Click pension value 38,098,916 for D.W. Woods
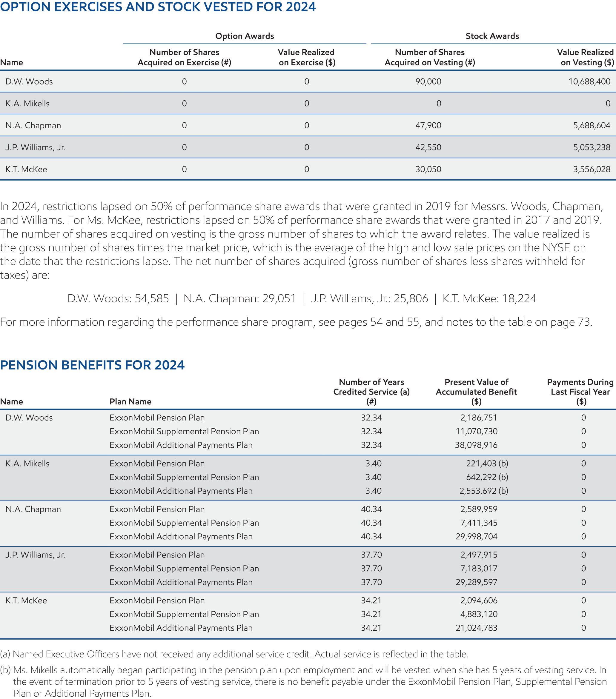616x699 pixels. (x=476, y=445)
